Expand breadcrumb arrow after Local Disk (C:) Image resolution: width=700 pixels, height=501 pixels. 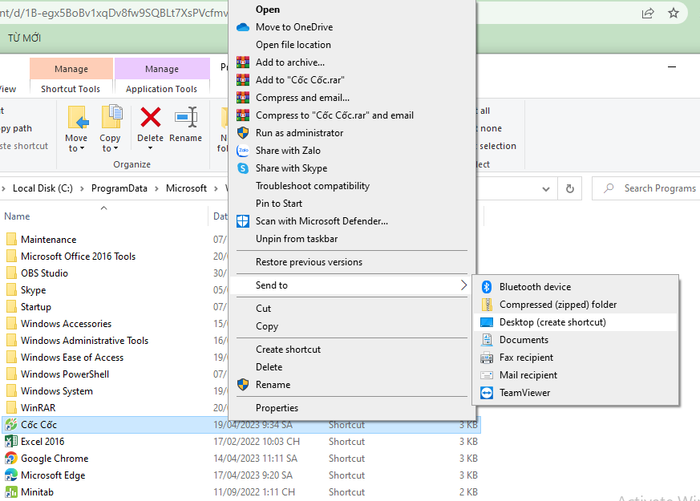point(82,189)
